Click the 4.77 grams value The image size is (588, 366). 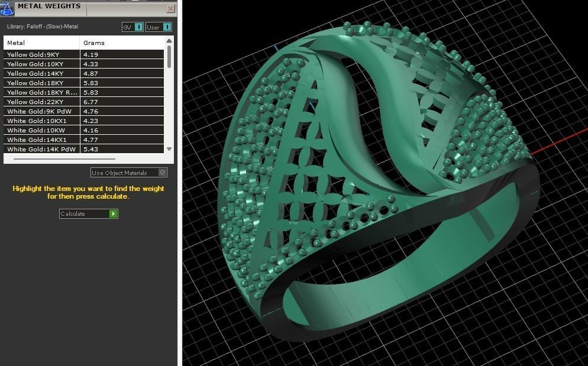(91, 140)
